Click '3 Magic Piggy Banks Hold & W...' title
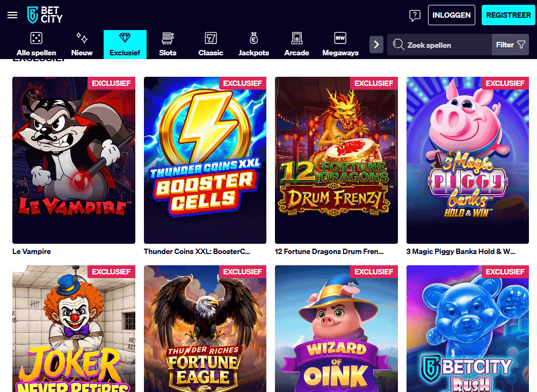Image resolution: width=537 pixels, height=392 pixels. [461, 252]
